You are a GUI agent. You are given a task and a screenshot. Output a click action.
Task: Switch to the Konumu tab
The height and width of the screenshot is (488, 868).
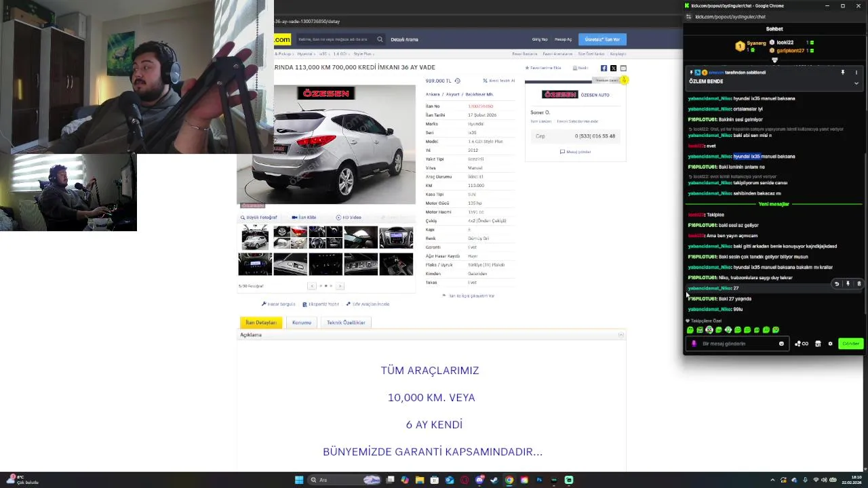point(302,323)
